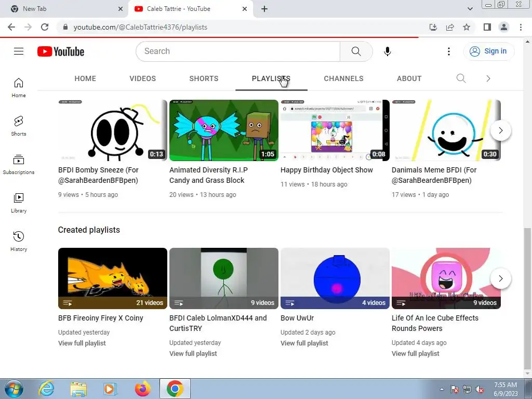This screenshot has height=399, width=532.
Task: Open the YouTube settings three-dot menu
Action: tap(448, 51)
